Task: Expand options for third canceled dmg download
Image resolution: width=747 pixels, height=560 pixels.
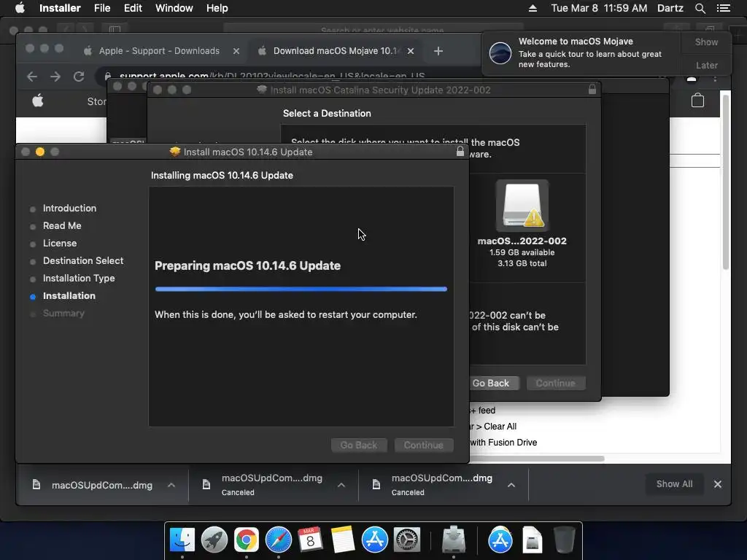Action: [511, 485]
